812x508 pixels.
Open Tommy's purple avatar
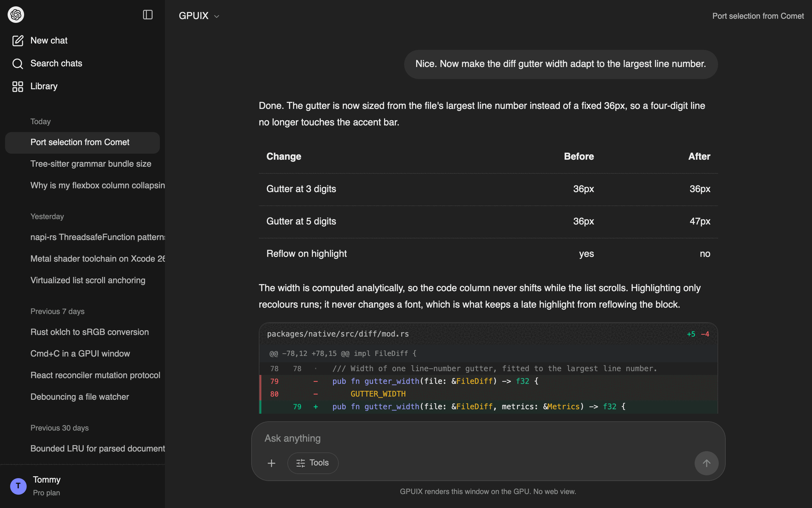(18, 486)
